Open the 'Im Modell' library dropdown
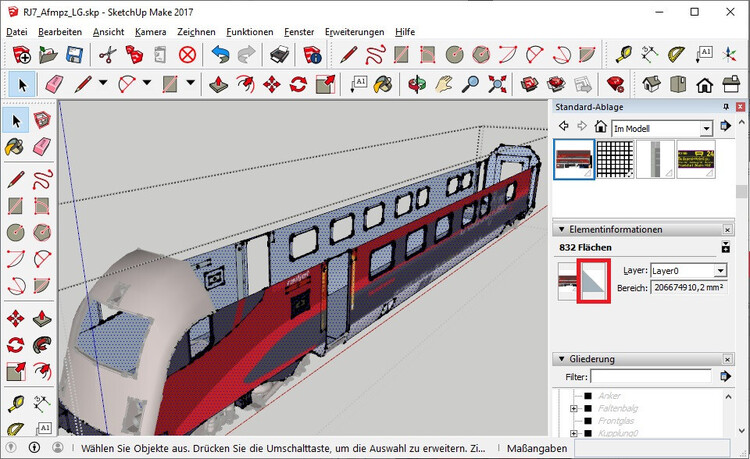This screenshot has width=750, height=459. tap(706, 127)
